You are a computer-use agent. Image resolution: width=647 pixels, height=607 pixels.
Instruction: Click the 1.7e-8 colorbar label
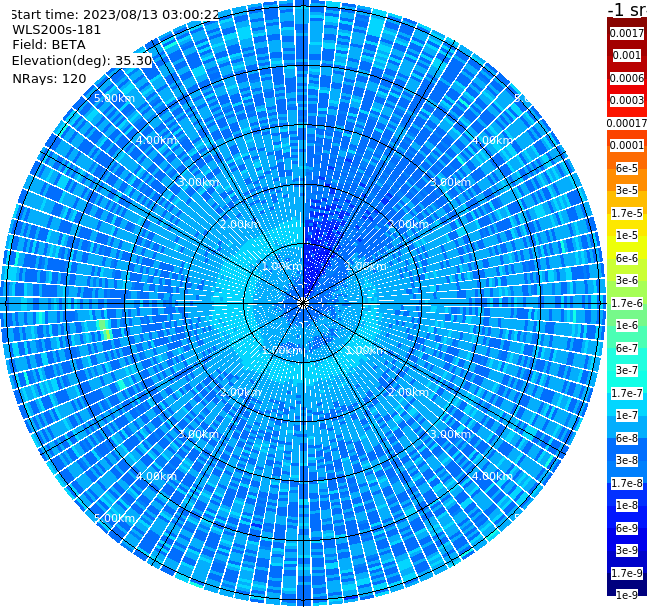point(627,483)
